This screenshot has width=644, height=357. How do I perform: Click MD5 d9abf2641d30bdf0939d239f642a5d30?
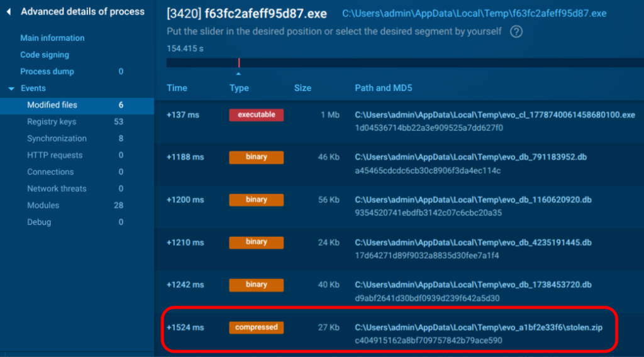click(427, 299)
